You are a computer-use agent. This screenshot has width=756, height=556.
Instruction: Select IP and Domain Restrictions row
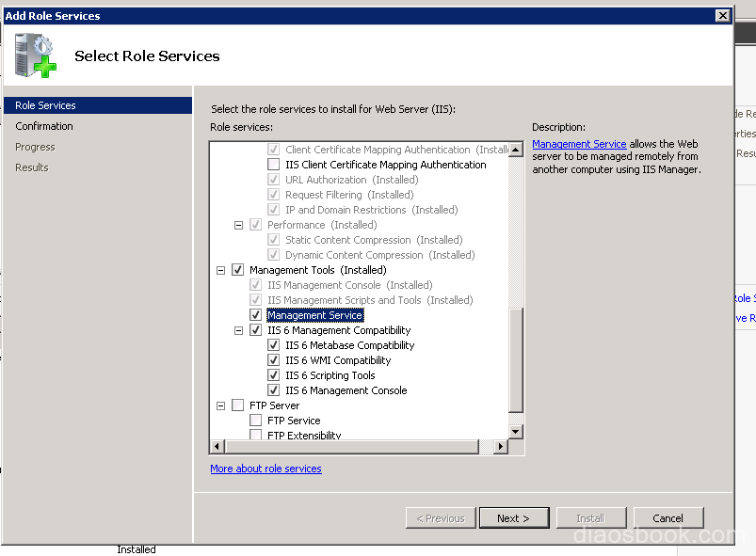[x=371, y=210]
